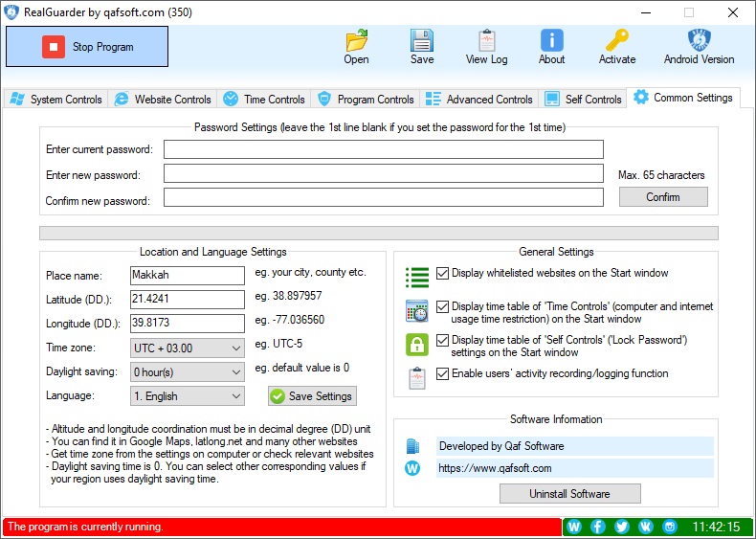Click the VK icon in status bar
This screenshot has height=539, width=756.
click(646, 527)
